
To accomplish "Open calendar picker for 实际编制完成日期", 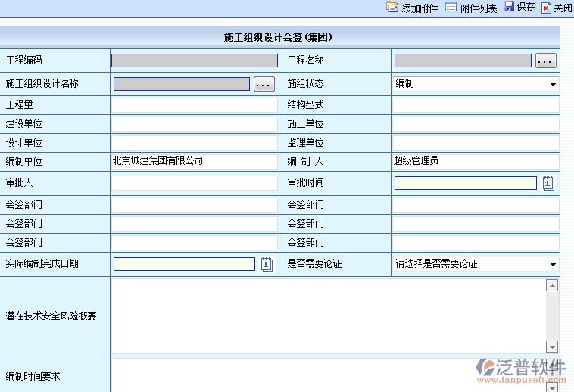I will coord(267,264).
